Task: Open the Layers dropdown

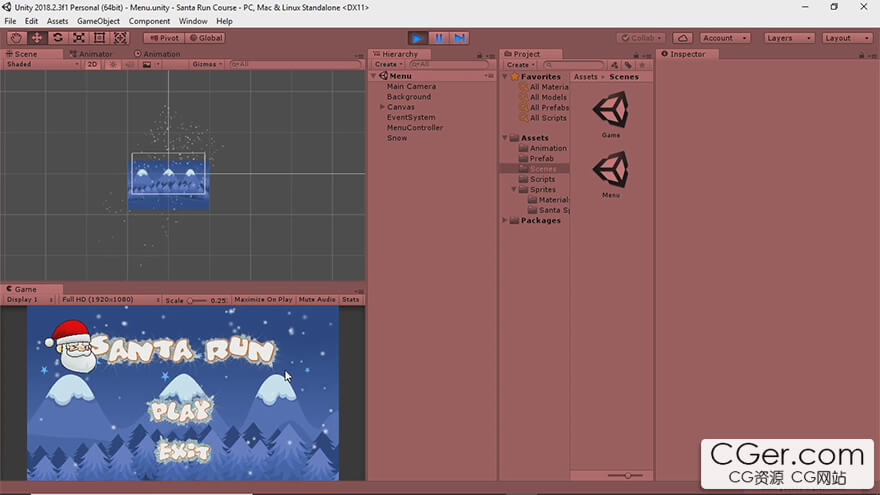Action: pos(789,38)
